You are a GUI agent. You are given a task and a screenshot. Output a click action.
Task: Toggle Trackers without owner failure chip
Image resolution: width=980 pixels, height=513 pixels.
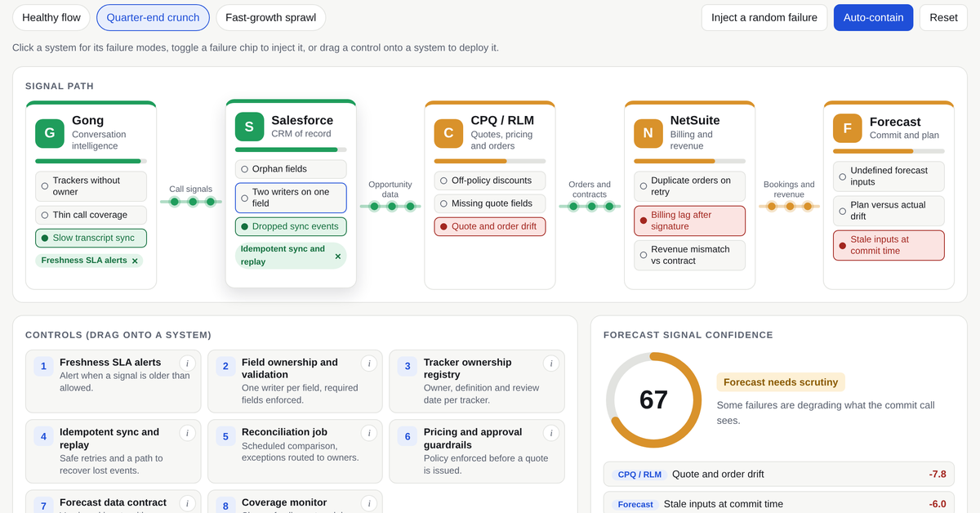click(x=91, y=186)
